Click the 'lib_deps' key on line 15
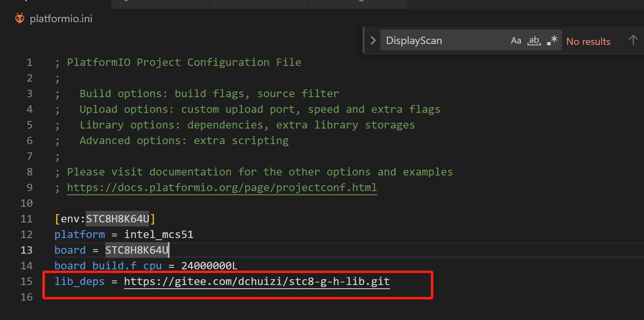The height and width of the screenshot is (320, 644). pos(79,282)
